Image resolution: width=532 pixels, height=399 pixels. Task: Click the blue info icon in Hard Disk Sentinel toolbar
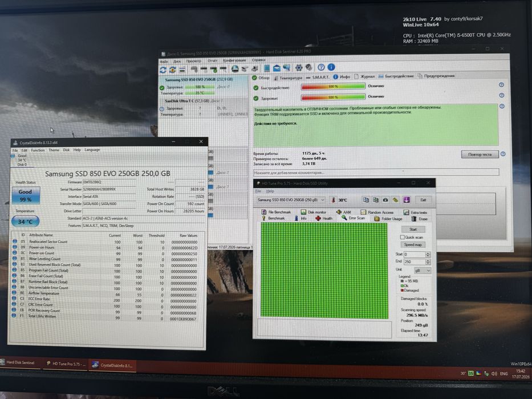(x=331, y=67)
